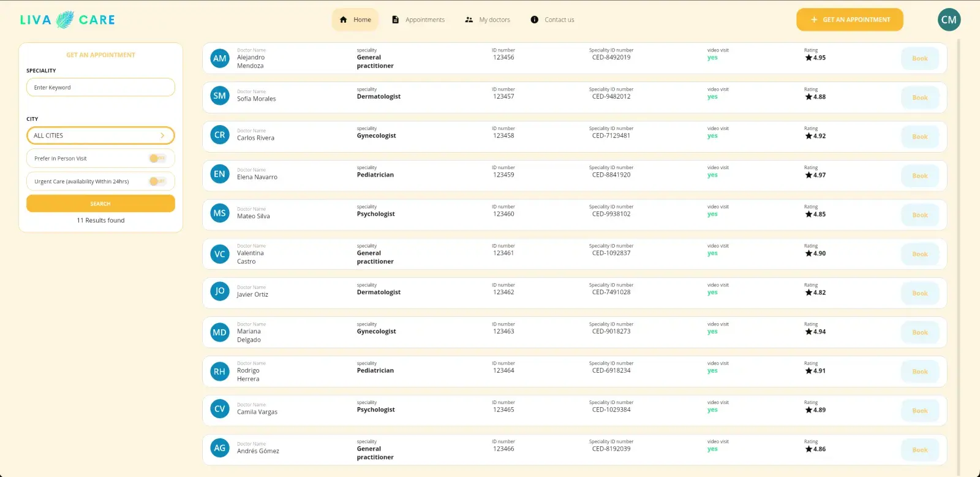The image size is (980, 477).
Task: Click the 11 Results found text
Action: (100, 221)
